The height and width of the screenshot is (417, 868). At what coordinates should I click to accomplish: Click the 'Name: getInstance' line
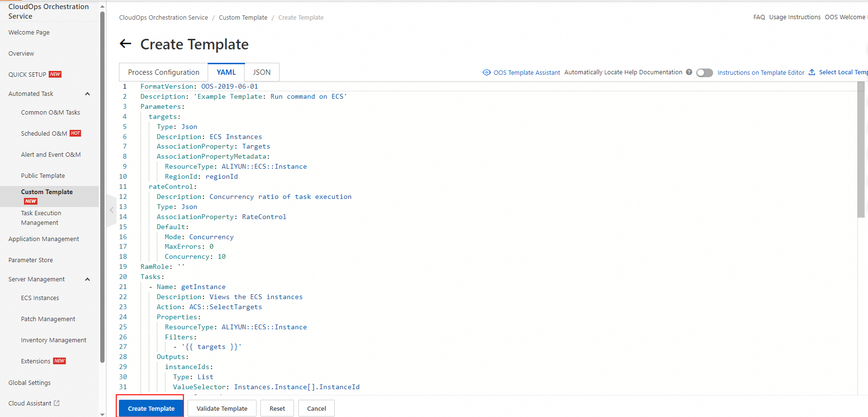187,287
